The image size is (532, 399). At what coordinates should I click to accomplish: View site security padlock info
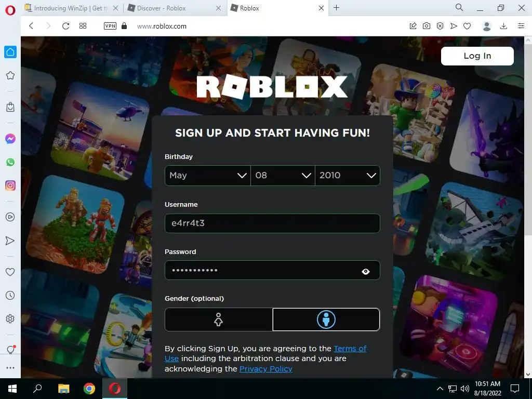point(124,26)
